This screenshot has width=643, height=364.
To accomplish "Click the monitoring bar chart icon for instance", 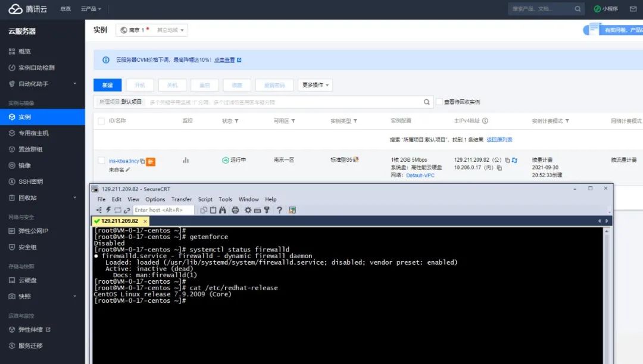I will tap(186, 160).
